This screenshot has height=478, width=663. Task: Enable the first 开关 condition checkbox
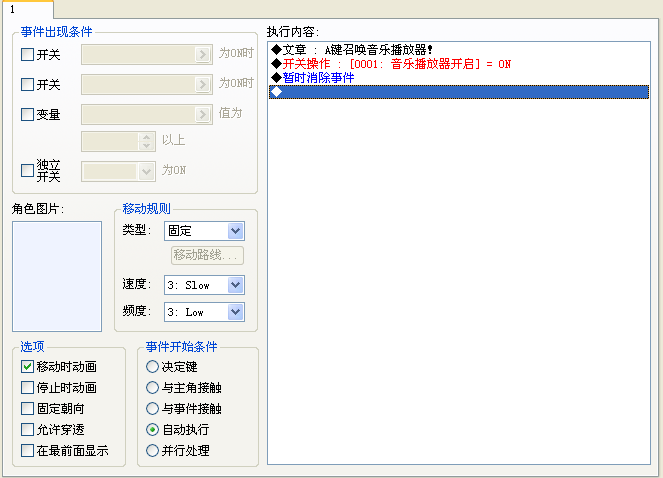click(27, 55)
